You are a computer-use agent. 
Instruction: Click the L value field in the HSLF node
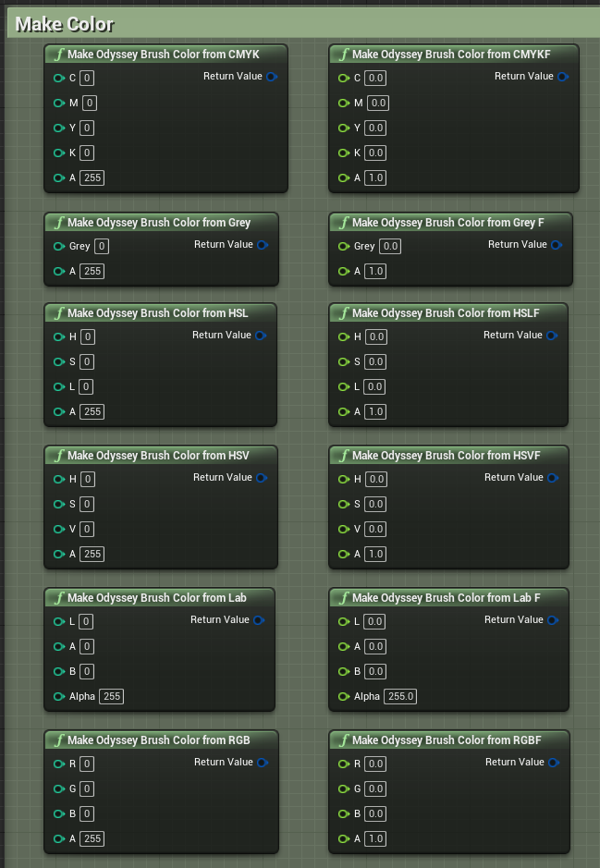tap(375, 386)
